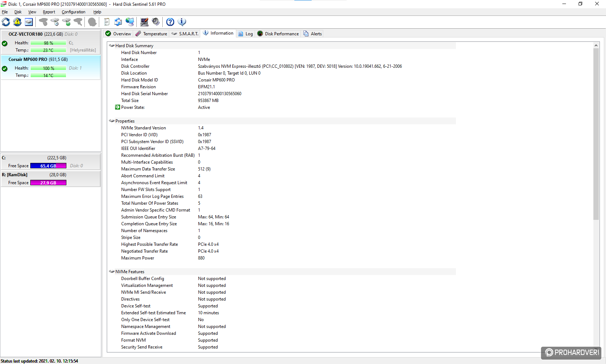Click the green health checkmark for OCZ-VECTOR180
Viewport: 606px width, 364px height.
[x=5, y=43]
